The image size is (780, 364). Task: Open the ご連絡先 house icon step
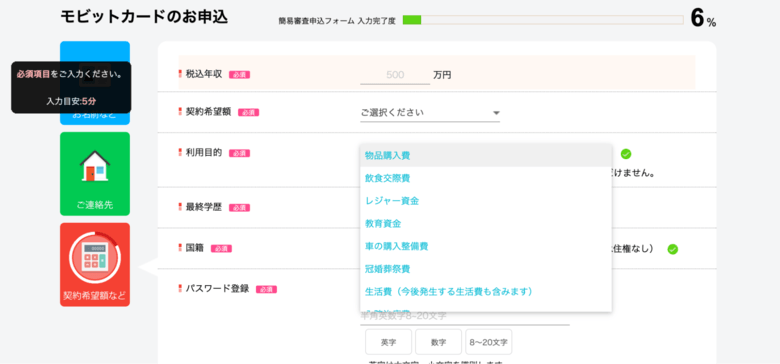95,174
